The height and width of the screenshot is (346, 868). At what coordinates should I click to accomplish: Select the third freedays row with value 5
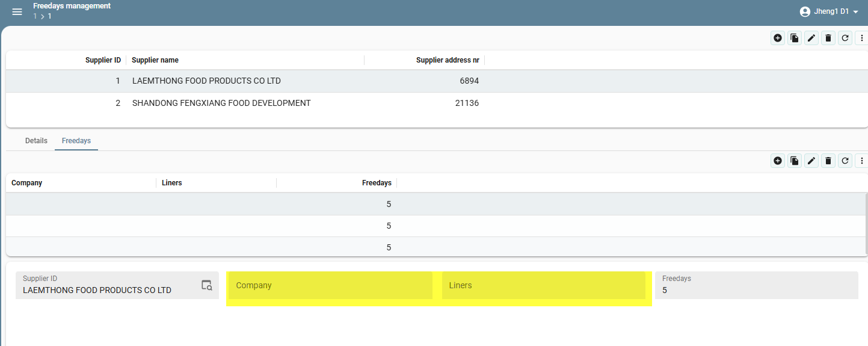[x=435, y=247]
